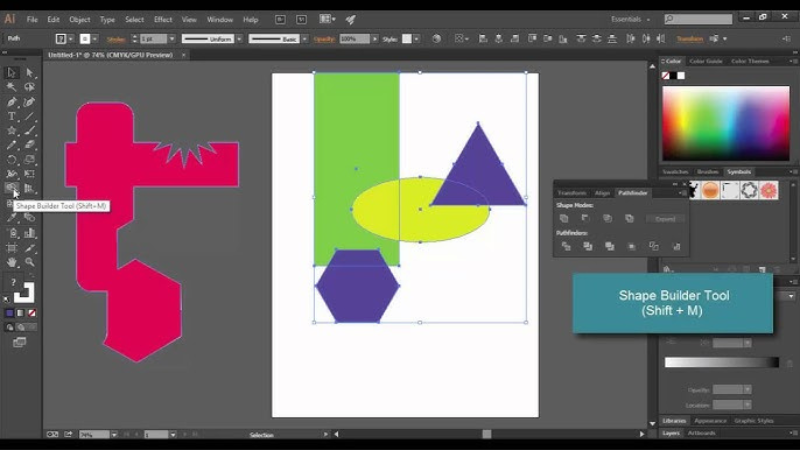Click the gradient slider bar
This screenshot has height=450, width=800.
(721, 362)
